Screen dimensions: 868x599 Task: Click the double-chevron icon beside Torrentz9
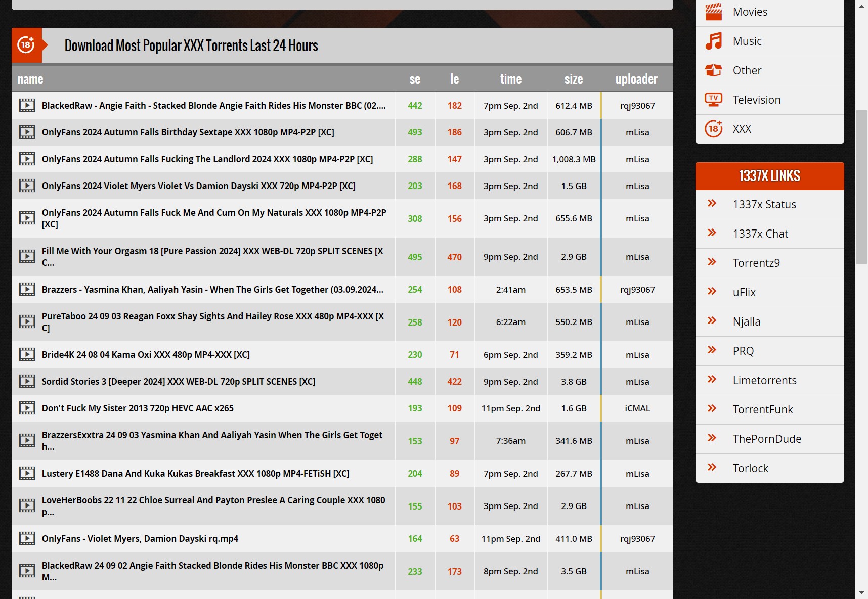[712, 262]
